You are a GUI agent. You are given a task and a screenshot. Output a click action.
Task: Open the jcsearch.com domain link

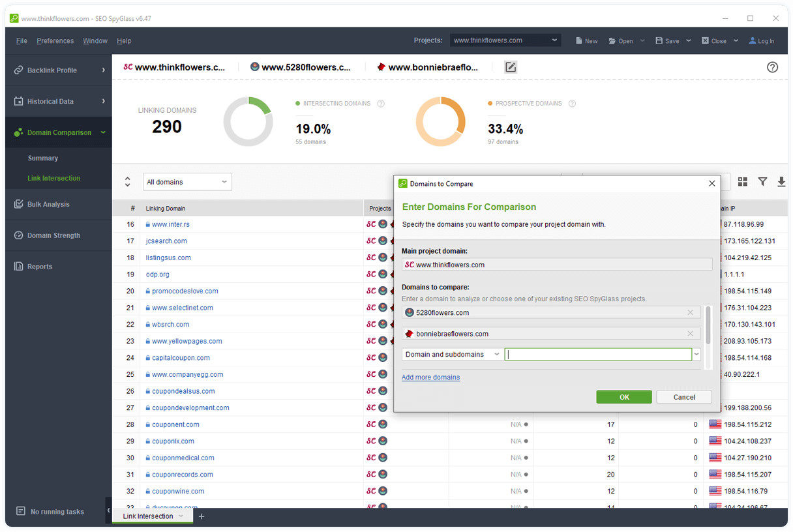click(x=166, y=241)
